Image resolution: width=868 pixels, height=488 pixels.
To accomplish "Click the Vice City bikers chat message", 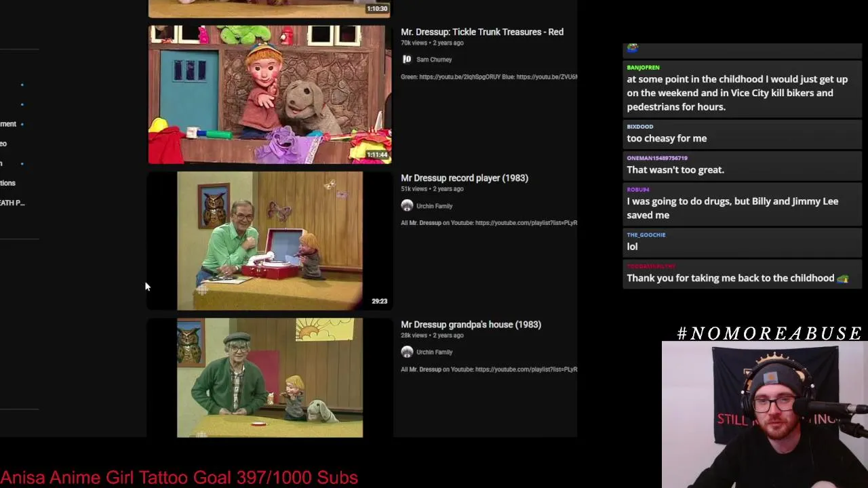I will coord(737,93).
